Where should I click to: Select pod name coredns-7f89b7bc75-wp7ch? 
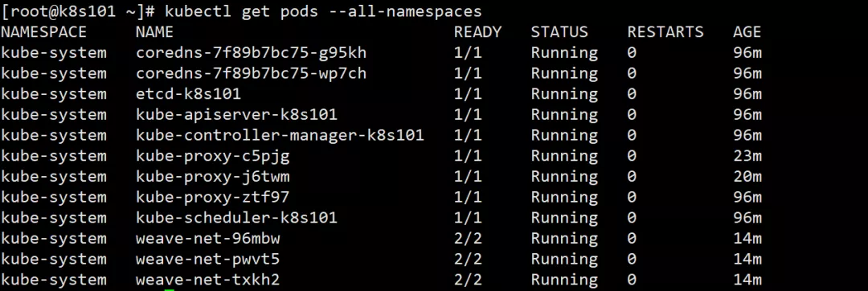pos(252,74)
